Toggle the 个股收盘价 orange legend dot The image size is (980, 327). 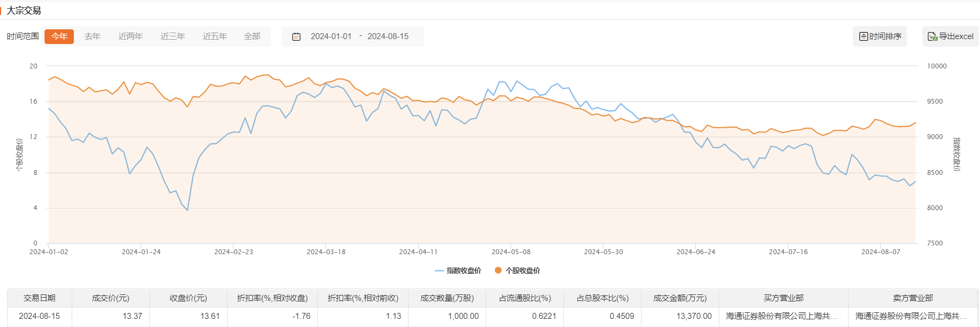pyautogui.click(x=498, y=271)
